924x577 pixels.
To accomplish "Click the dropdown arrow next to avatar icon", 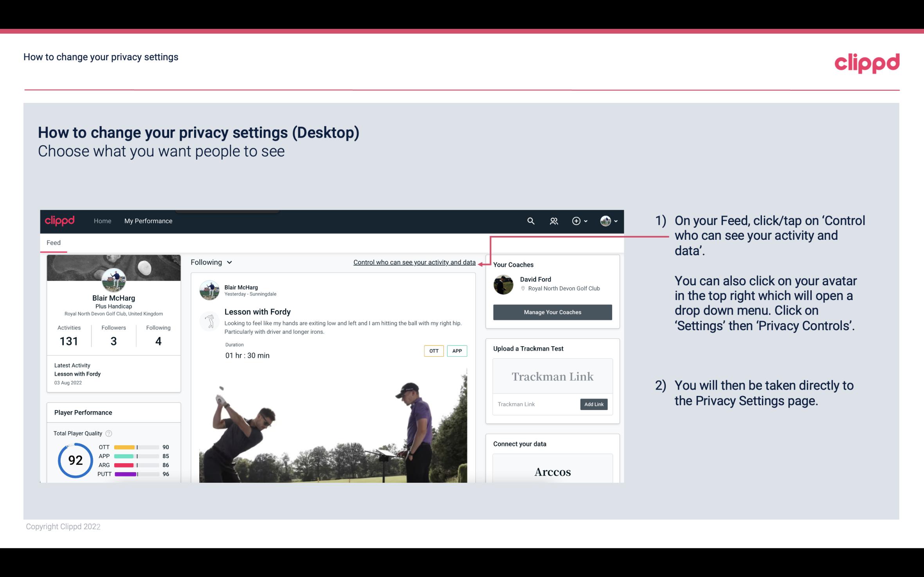I will point(616,221).
